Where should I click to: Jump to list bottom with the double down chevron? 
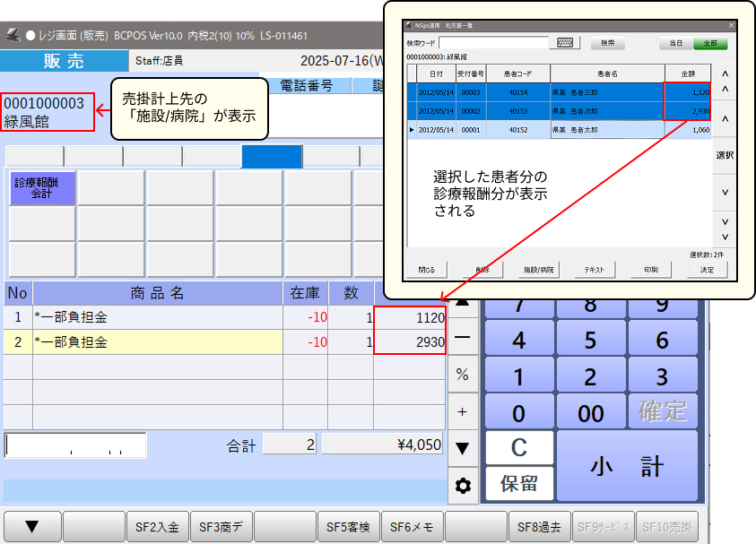(725, 229)
